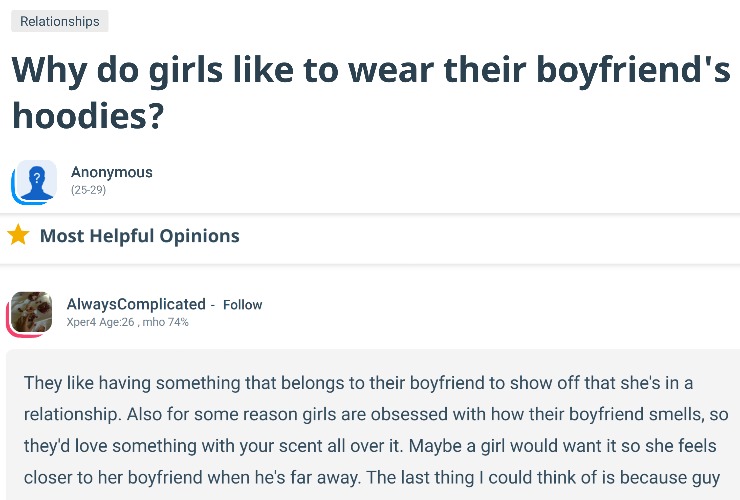Click the Anonymous author name
The height and width of the screenshot is (500, 740).
click(x=112, y=172)
